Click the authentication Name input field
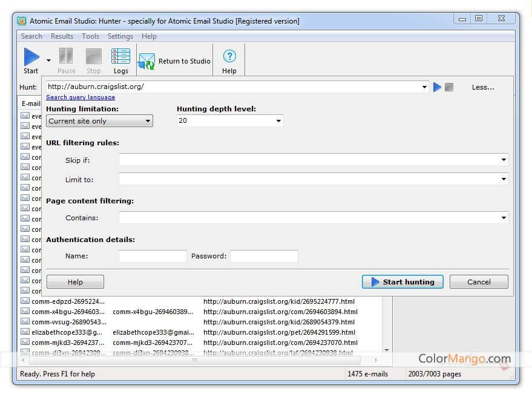This screenshot has width=532, height=397. click(x=153, y=256)
